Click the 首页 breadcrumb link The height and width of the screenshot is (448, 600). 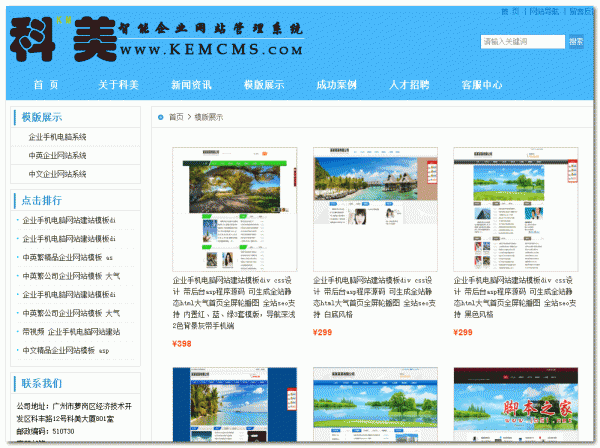pyautogui.click(x=176, y=117)
